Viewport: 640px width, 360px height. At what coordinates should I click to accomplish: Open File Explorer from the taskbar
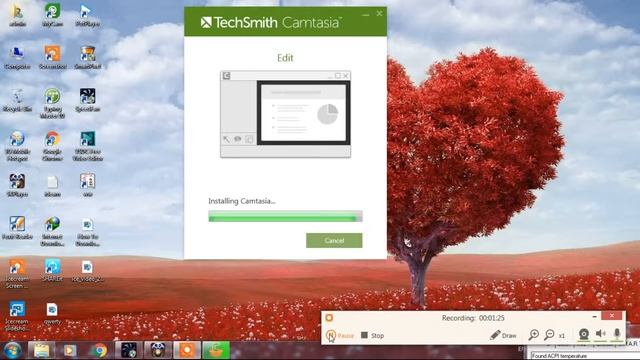coord(41,350)
